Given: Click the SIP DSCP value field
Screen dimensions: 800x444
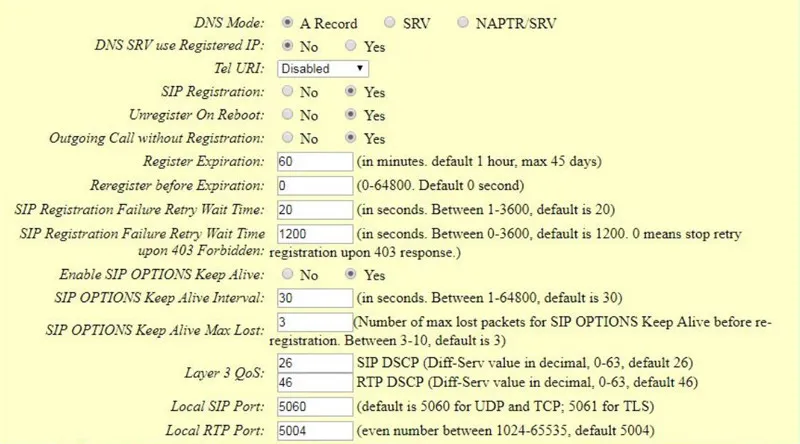Looking at the screenshot, I should pos(314,364).
